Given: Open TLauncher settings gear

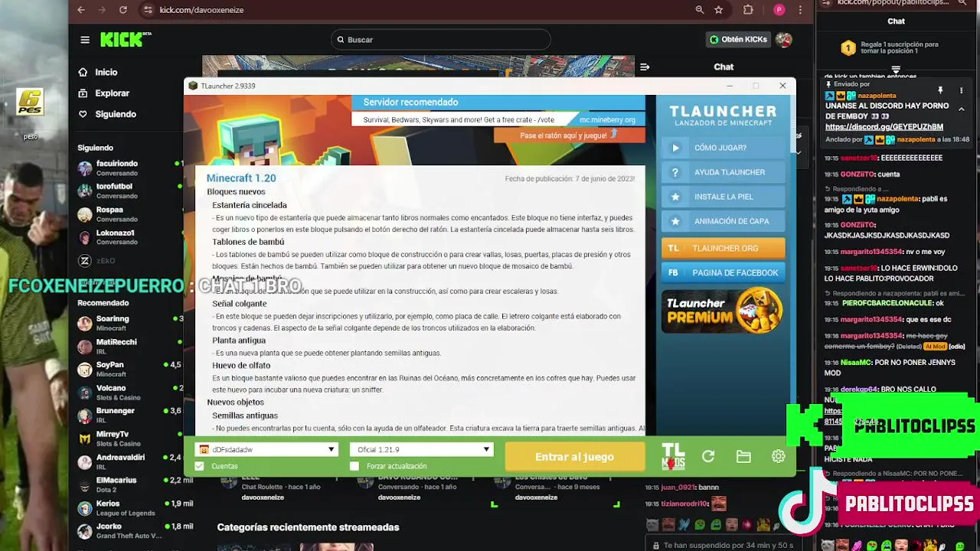Looking at the screenshot, I should point(779,456).
